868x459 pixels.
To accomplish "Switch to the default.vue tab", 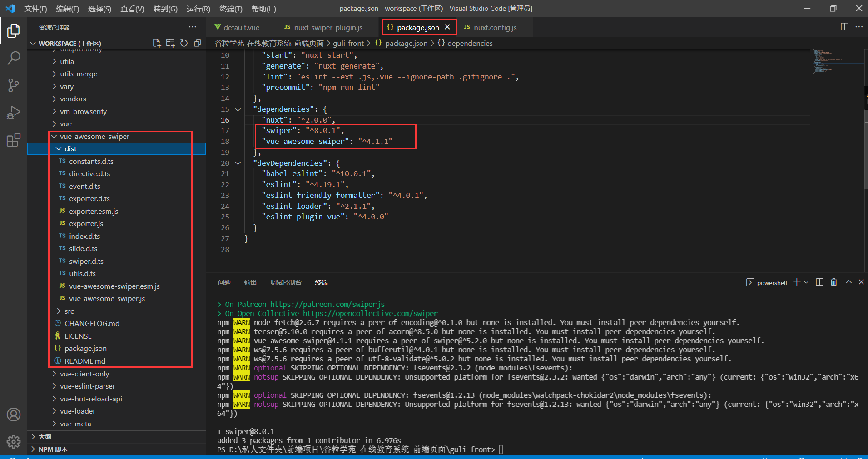I will pos(241,27).
